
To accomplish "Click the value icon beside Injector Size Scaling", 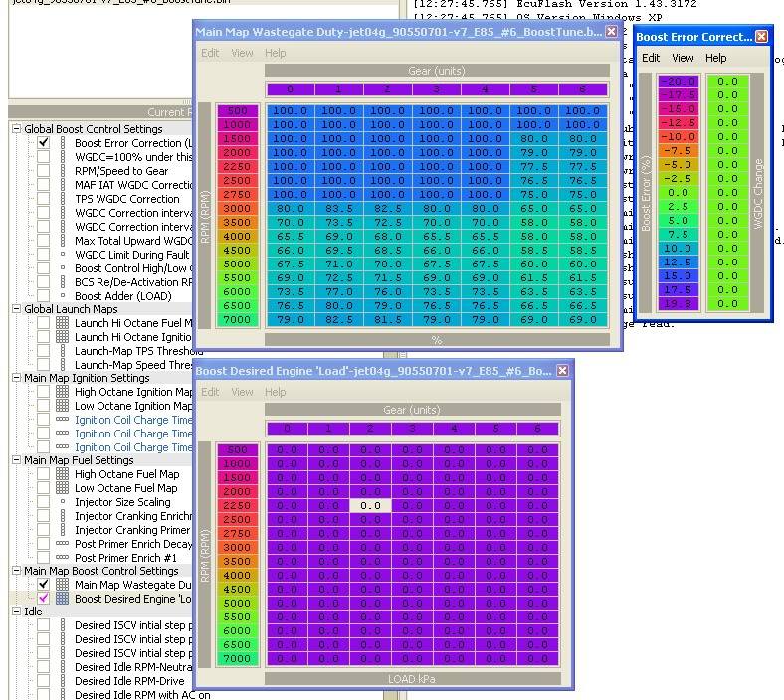I will 62,502.
